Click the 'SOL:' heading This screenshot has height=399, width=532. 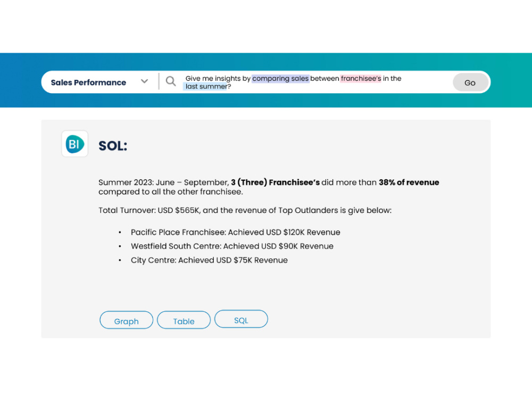(113, 146)
